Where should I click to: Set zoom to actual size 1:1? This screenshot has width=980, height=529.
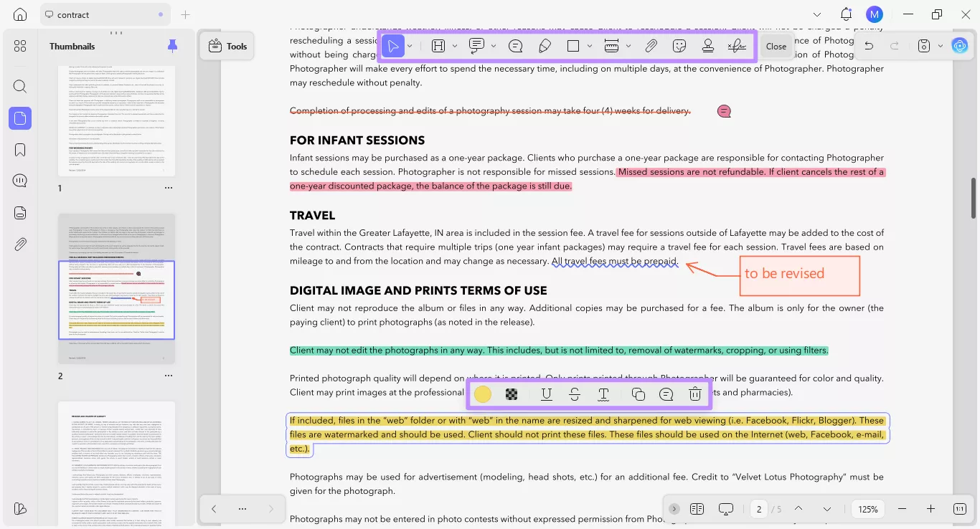(x=960, y=509)
